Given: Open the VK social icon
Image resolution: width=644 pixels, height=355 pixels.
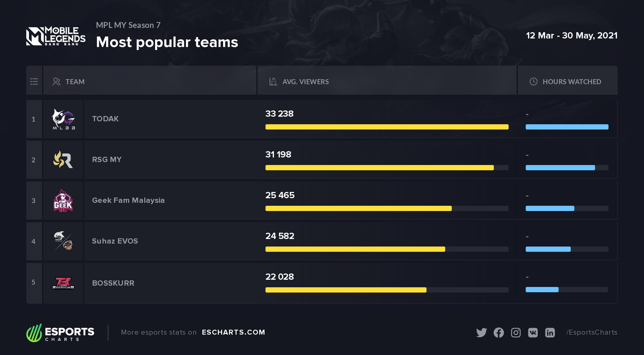Looking at the screenshot, I should click(x=533, y=333).
